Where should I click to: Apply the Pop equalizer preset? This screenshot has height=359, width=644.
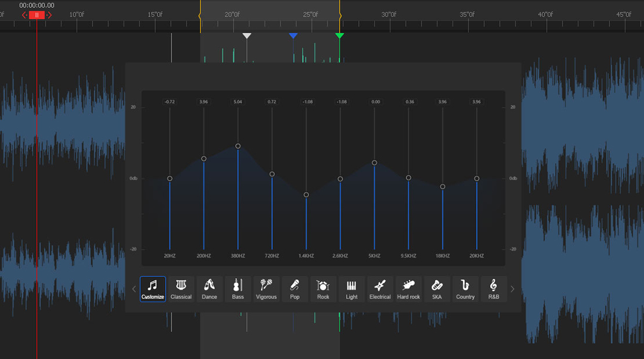pos(294,288)
